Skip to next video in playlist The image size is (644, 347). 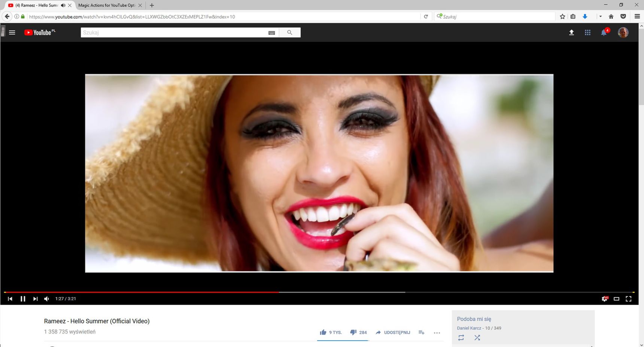pyautogui.click(x=35, y=299)
